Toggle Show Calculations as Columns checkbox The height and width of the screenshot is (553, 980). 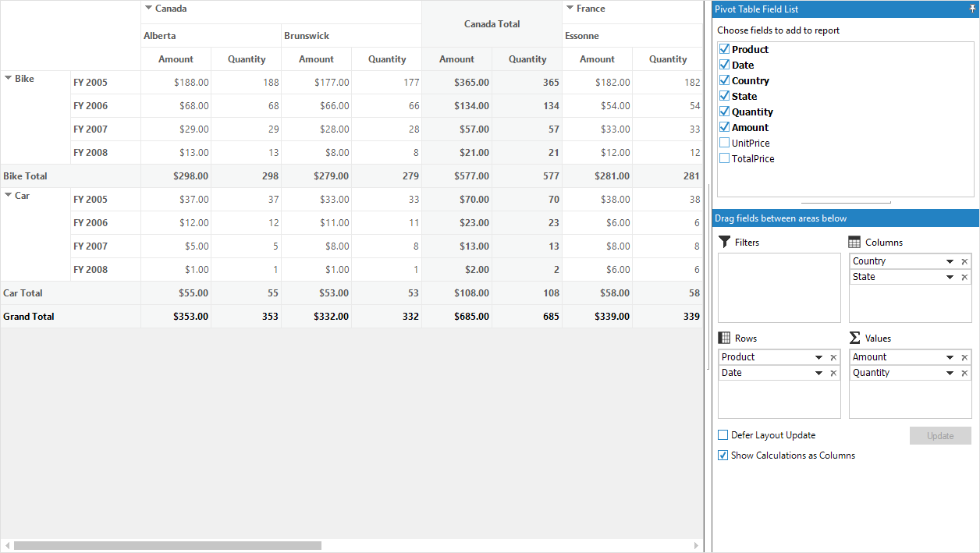723,456
